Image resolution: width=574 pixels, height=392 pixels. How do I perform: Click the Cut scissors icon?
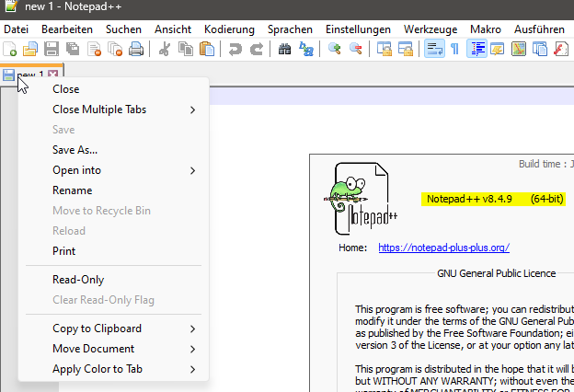point(165,49)
